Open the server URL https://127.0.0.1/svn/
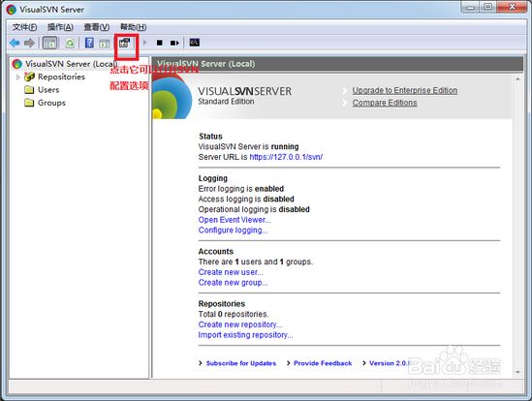532x401 pixels. 286,157
